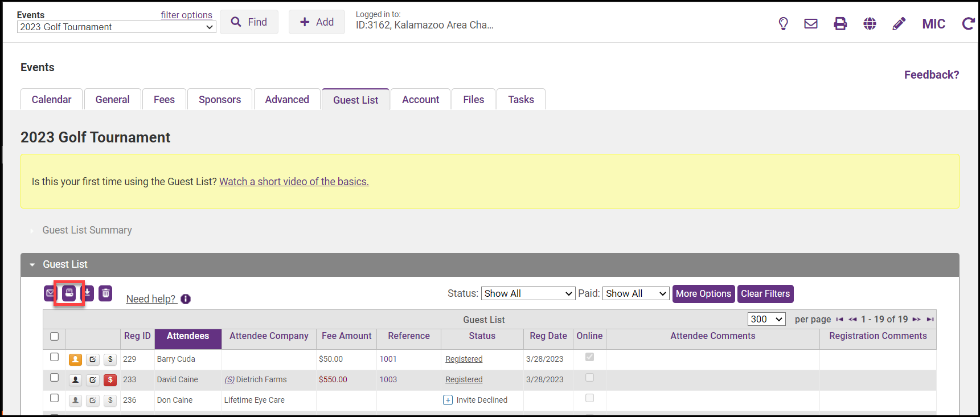Click the pencil edit icon in the top bar
This screenshot has height=417, width=980.
click(899, 23)
